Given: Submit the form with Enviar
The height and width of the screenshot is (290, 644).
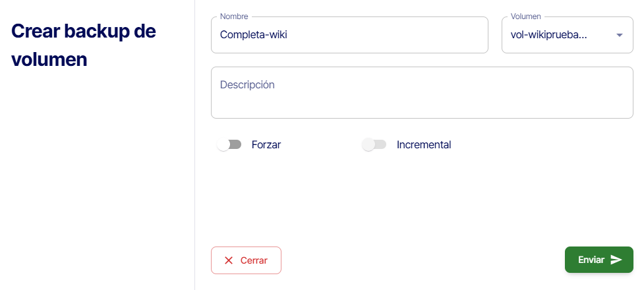Looking at the screenshot, I should coord(599,260).
